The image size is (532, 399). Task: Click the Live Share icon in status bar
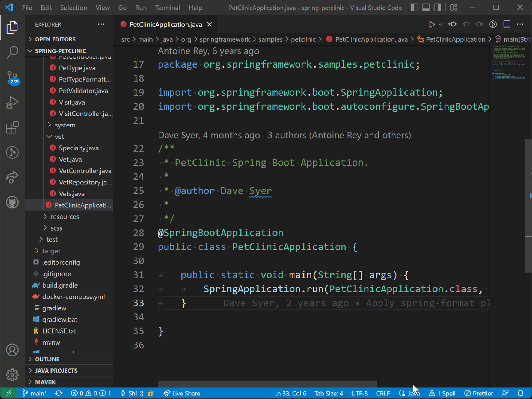click(x=182, y=393)
